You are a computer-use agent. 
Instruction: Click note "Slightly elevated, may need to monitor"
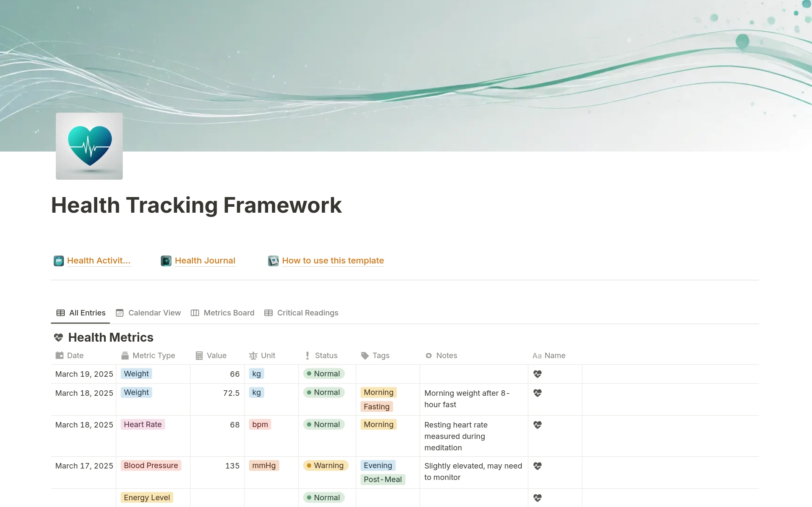[473, 471]
